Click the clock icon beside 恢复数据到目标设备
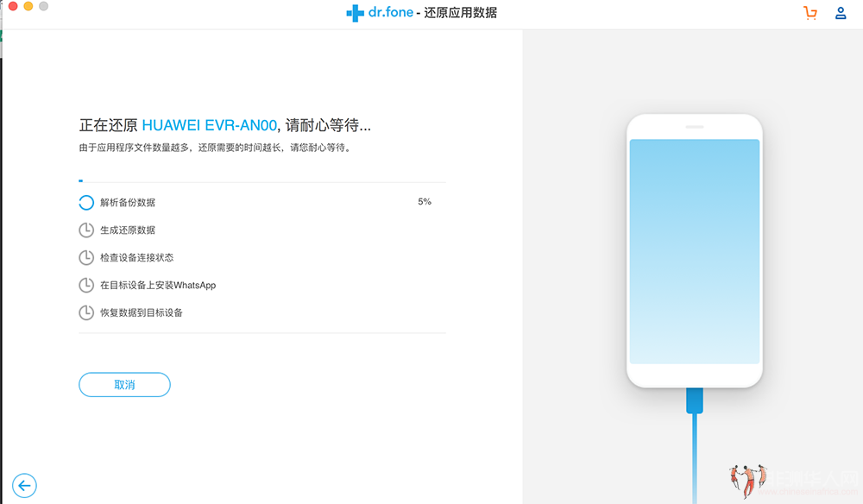The width and height of the screenshot is (863, 504). [x=86, y=312]
